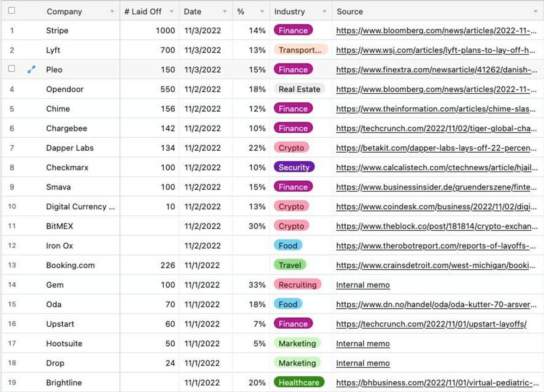Click the Real Estate tag for Opendoor
This screenshot has height=392, width=544.
click(x=299, y=89)
